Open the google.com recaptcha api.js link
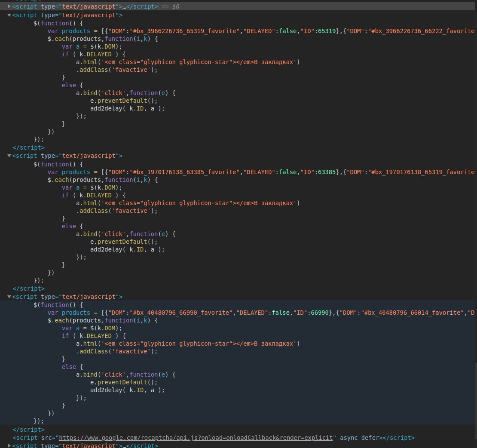This screenshot has height=448, width=477. coord(196,438)
